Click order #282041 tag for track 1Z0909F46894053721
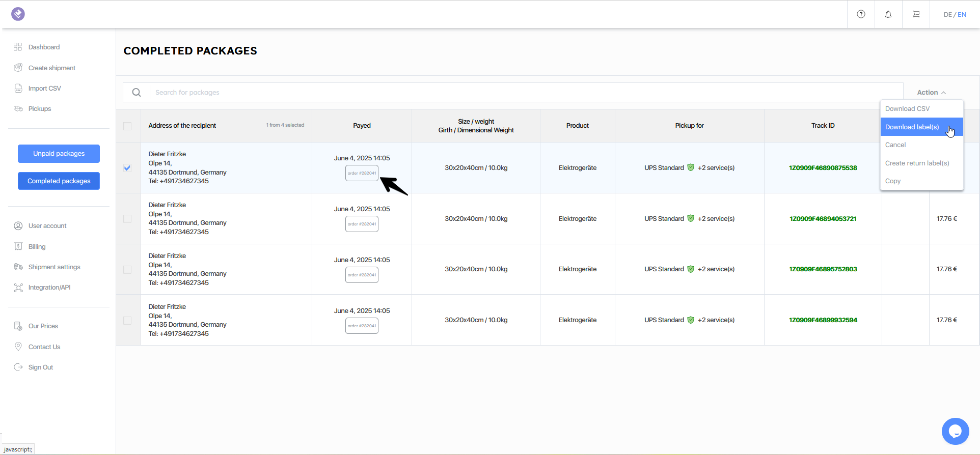 (362, 224)
